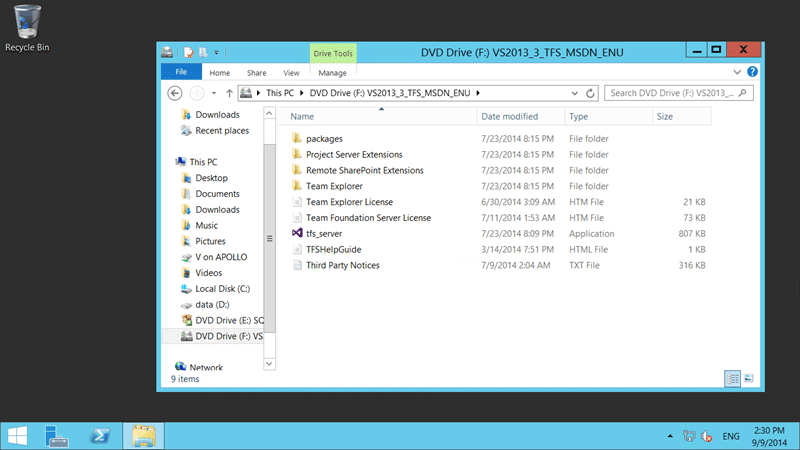
Task: Sort by the Type column header
Action: pos(608,116)
